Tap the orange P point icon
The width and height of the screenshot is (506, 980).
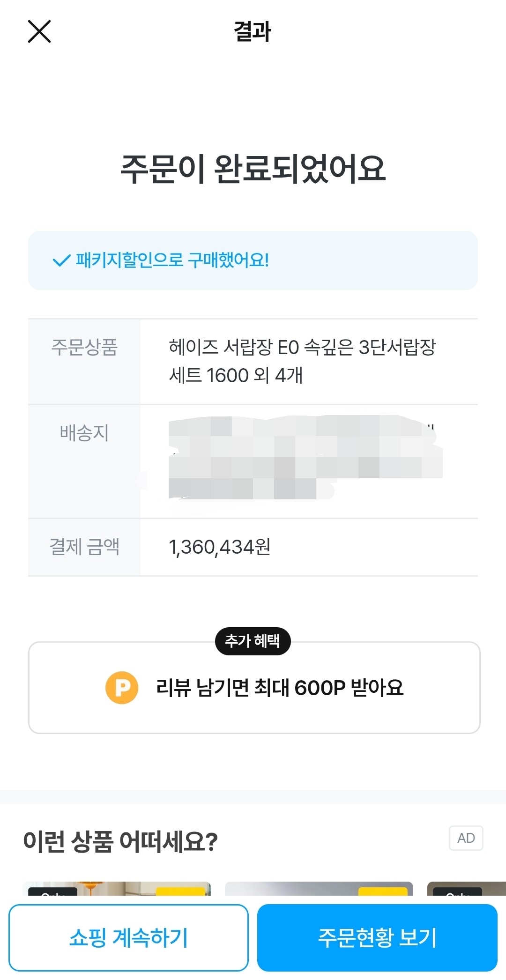tap(122, 688)
